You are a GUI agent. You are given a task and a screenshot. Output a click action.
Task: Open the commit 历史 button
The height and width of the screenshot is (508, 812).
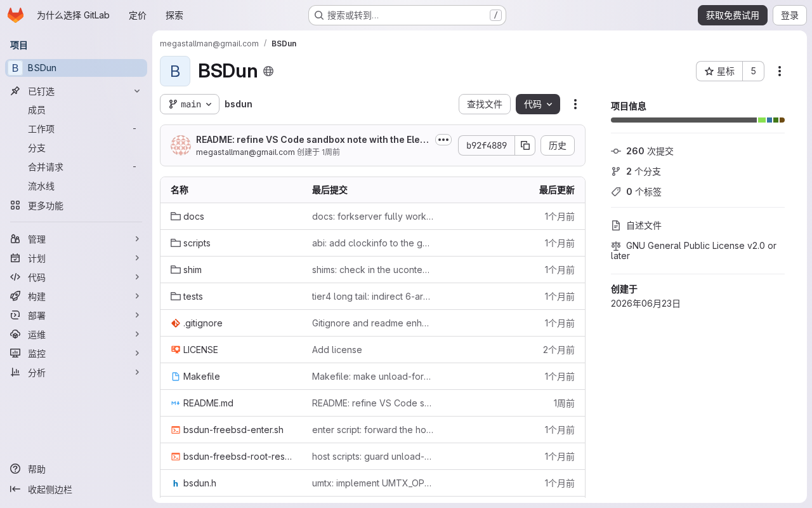558,145
